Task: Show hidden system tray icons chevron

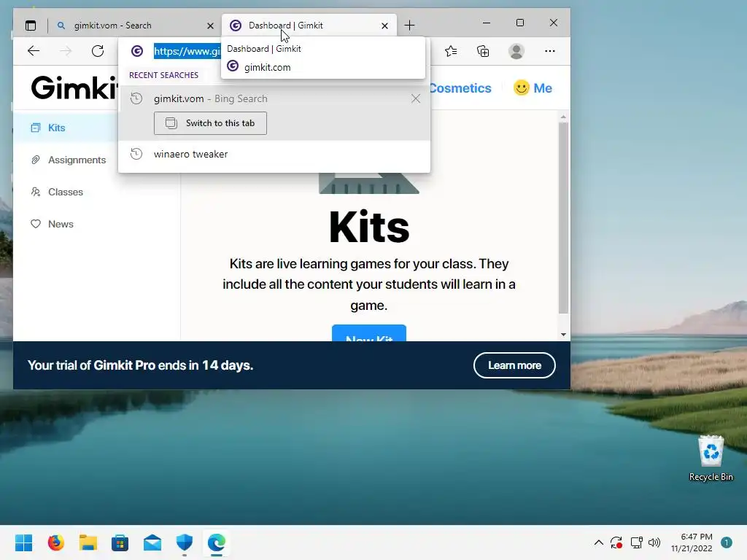Action: [599, 542]
